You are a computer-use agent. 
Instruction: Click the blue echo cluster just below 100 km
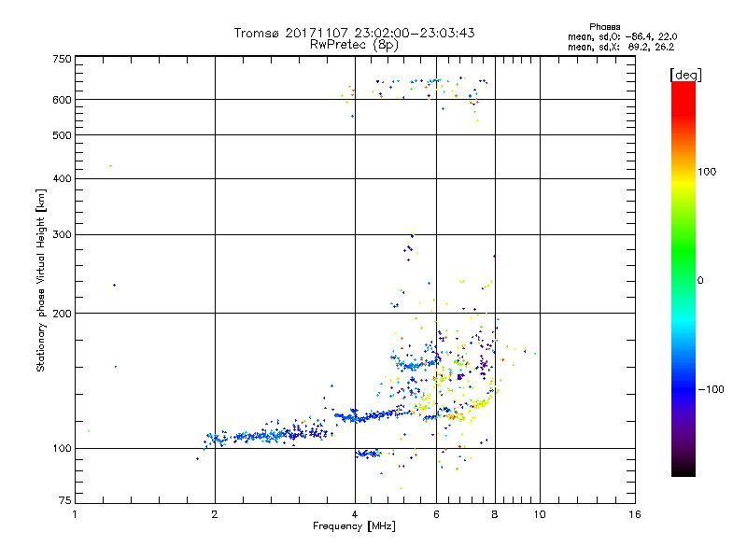point(368,454)
